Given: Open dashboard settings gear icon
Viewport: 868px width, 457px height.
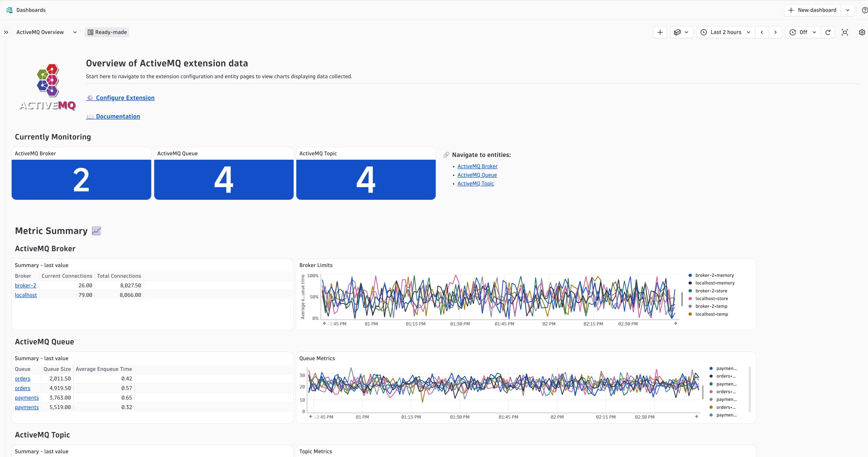Looking at the screenshot, I should tap(862, 32).
